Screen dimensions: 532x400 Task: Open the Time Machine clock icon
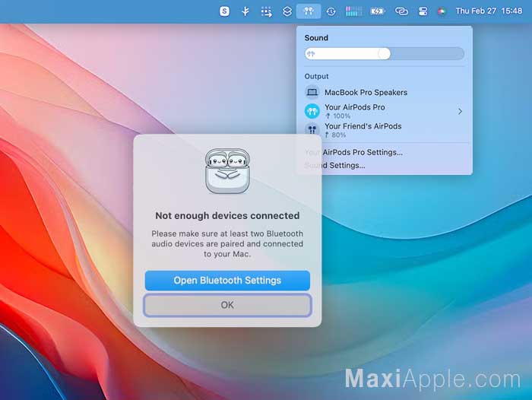click(331, 11)
